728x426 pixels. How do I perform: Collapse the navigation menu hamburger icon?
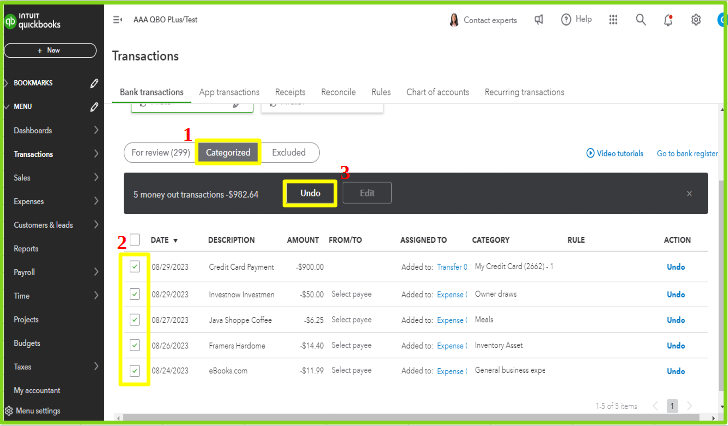[x=117, y=20]
